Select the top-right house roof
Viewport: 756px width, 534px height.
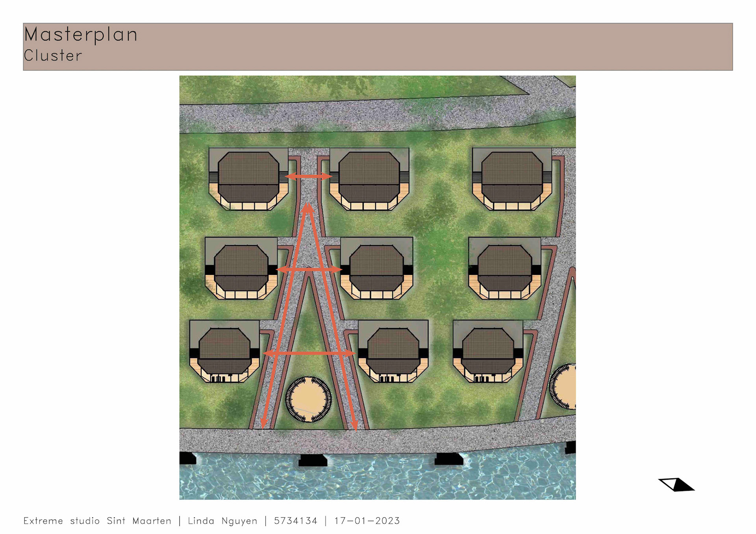(512, 177)
